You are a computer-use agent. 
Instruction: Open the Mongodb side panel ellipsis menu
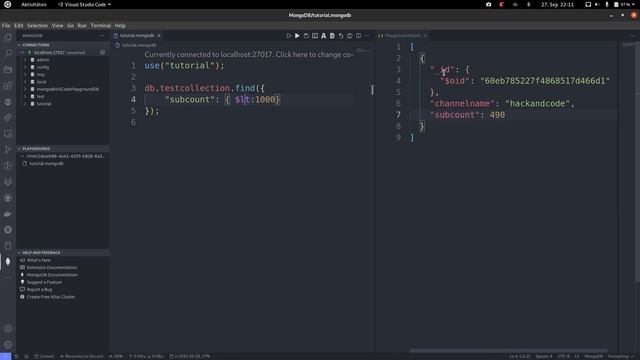102,36
